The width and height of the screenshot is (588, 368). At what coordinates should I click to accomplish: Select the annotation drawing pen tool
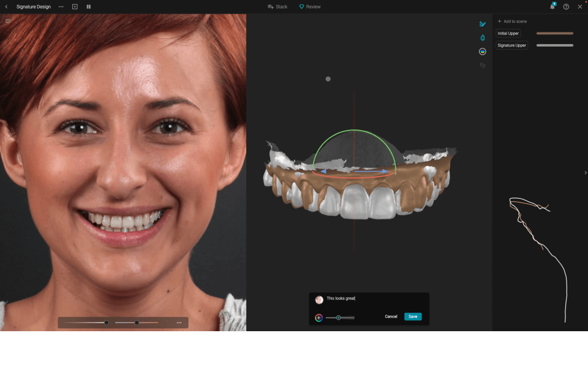click(x=483, y=24)
